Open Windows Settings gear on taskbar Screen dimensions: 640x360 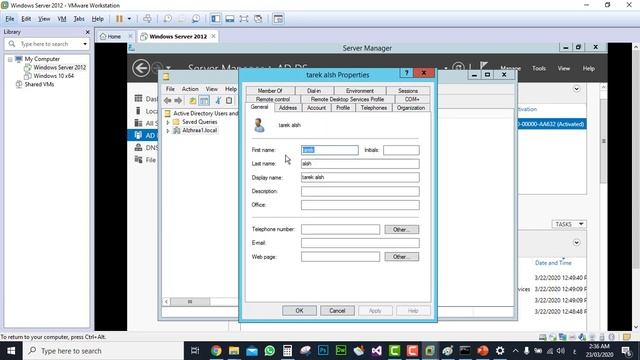point(500,351)
